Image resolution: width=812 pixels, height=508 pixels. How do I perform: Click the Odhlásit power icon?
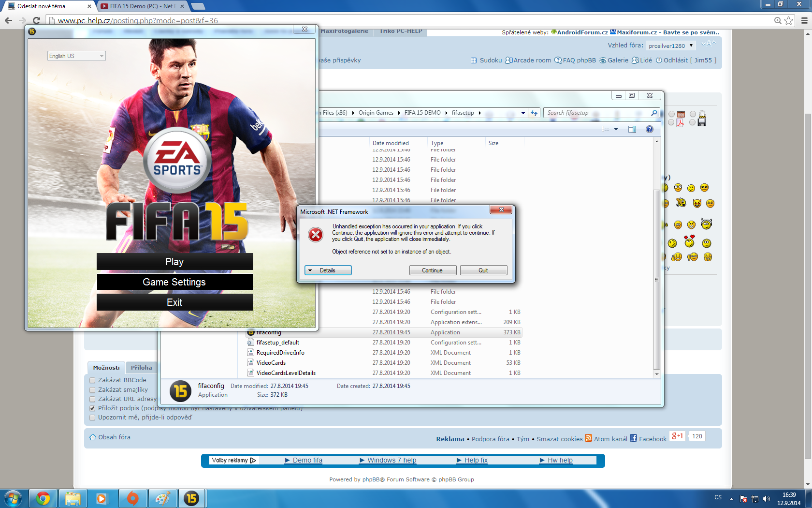click(x=659, y=60)
